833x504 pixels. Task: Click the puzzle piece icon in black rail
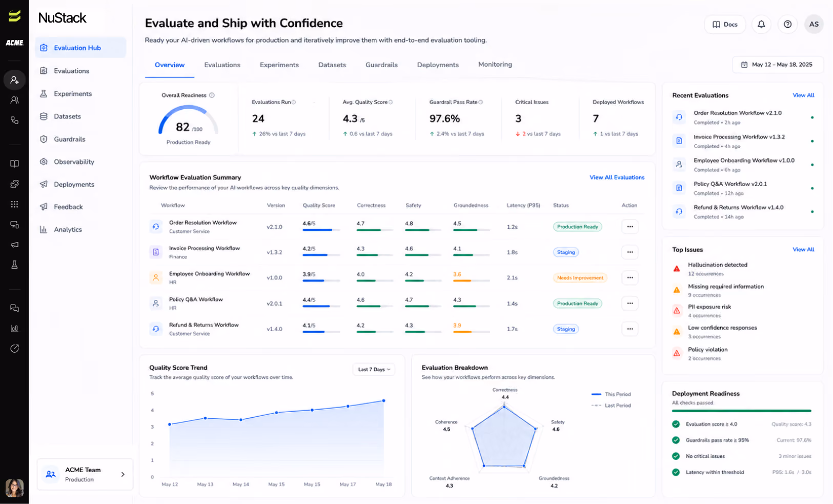pos(14,184)
